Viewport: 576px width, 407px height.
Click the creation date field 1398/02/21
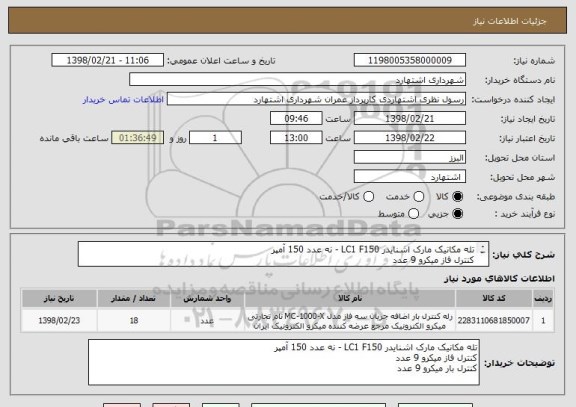410,119
